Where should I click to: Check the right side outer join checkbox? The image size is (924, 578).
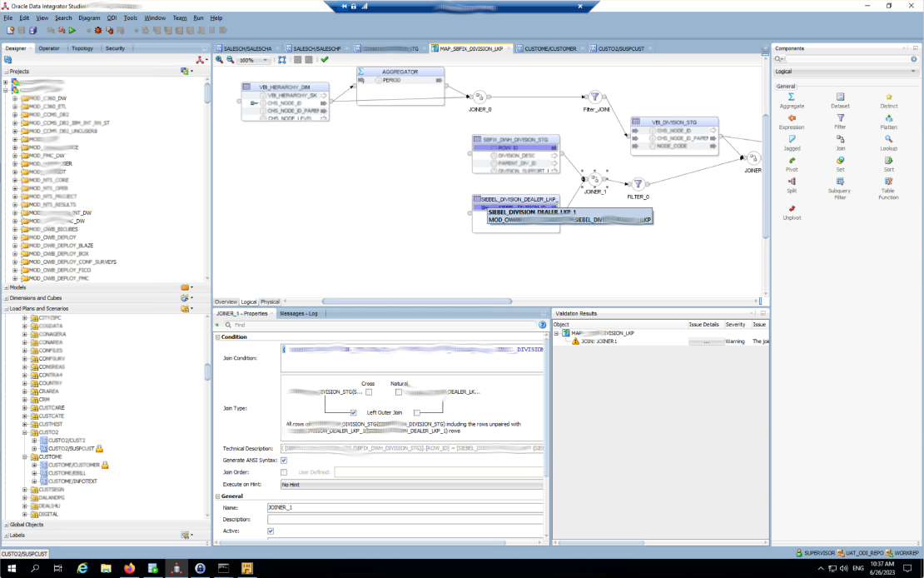tap(417, 413)
